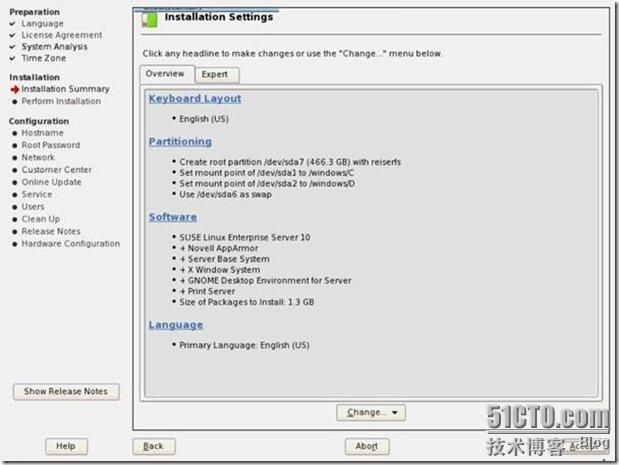619x465 pixels.
Task: Click the Installation Settings header icon
Action: (150, 19)
